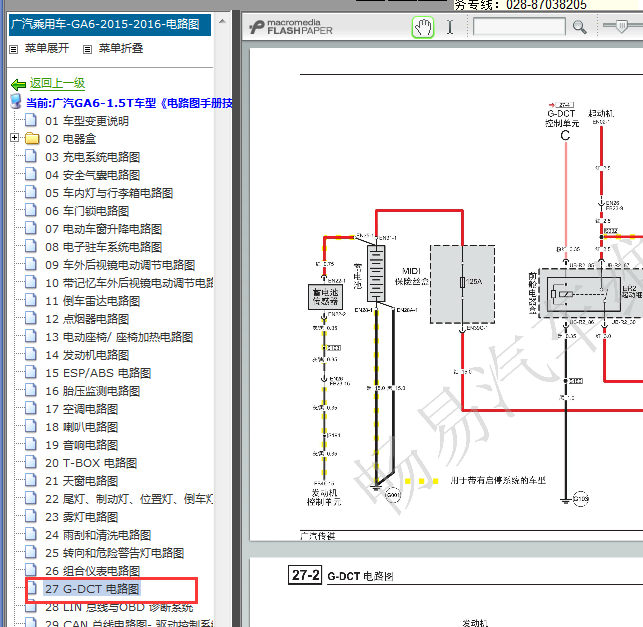Open 15 ESP/ABS 电路图
The width and height of the screenshot is (643, 627).
[98, 373]
